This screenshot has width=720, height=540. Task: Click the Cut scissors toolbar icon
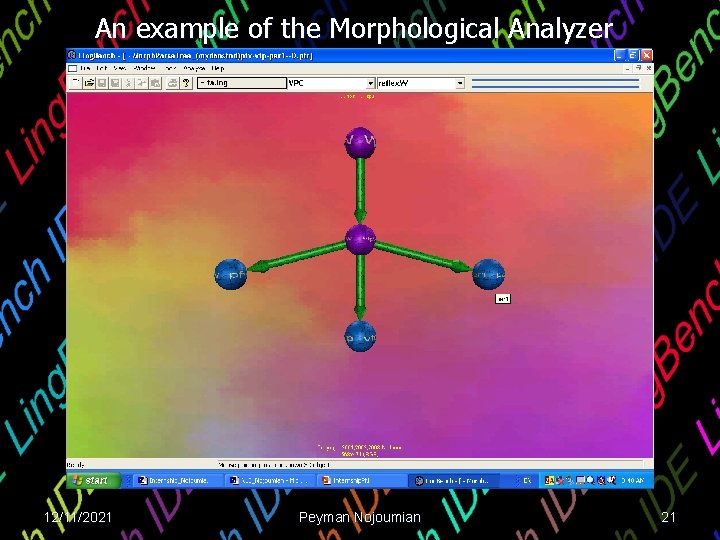pos(129,83)
